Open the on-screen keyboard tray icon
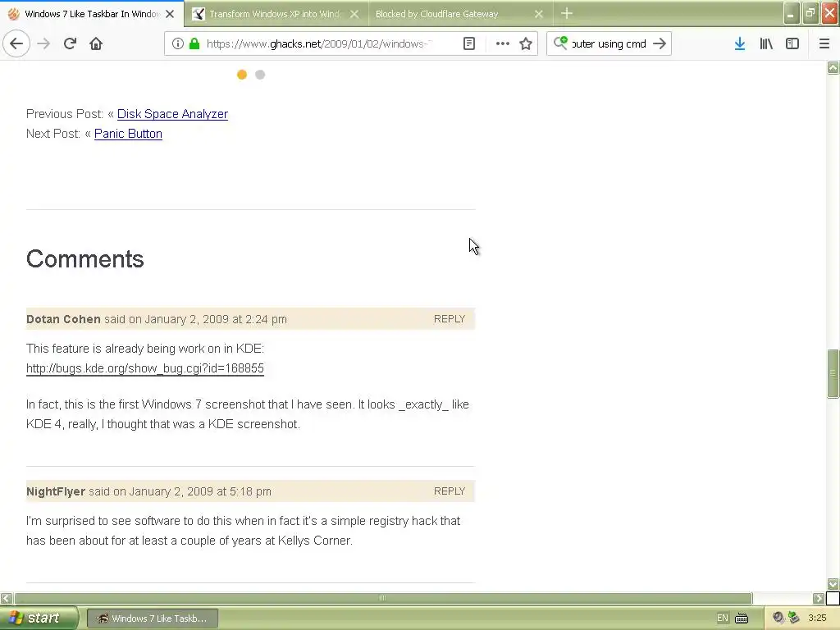Image resolution: width=840 pixels, height=630 pixels. pos(742,619)
